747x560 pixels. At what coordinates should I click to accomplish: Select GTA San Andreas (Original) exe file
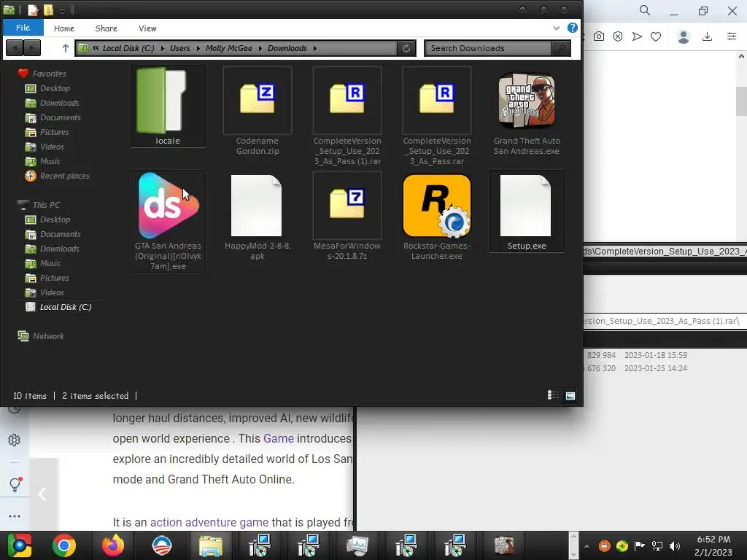click(x=168, y=221)
